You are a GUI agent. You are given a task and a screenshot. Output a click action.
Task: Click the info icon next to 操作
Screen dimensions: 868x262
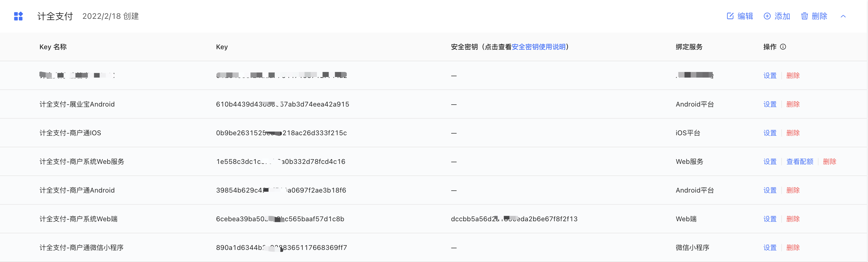tap(783, 47)
